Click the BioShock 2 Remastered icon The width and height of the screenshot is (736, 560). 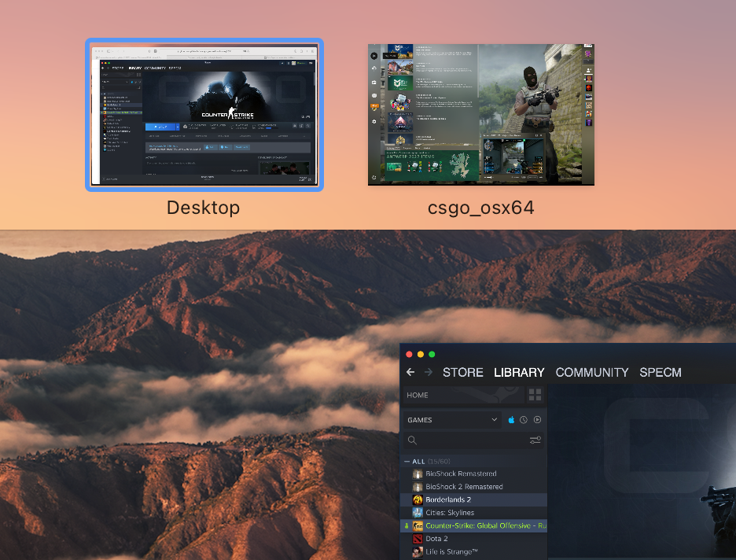418,487
